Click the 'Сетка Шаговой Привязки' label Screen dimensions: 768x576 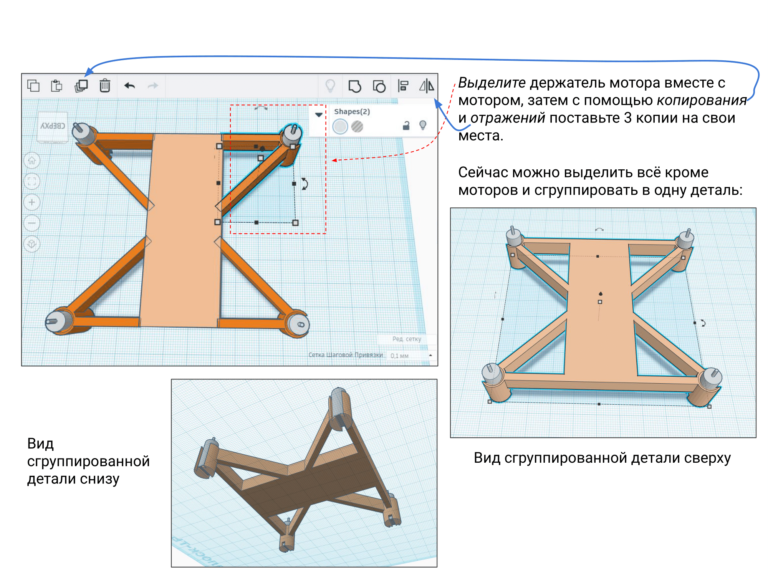[346, 355]
